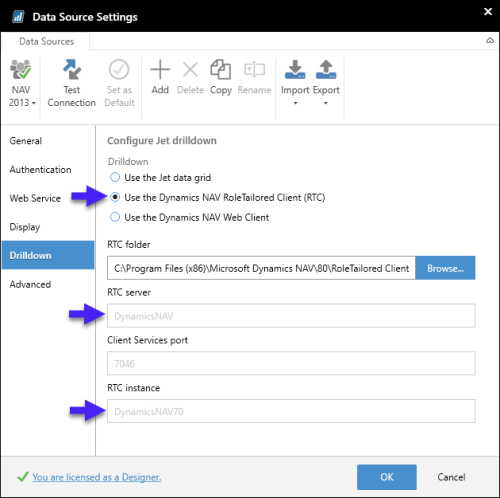This screenshot has height=498, width=500.
Task: Click the Test Connection toolbar icon
Action: click(72, 69)
